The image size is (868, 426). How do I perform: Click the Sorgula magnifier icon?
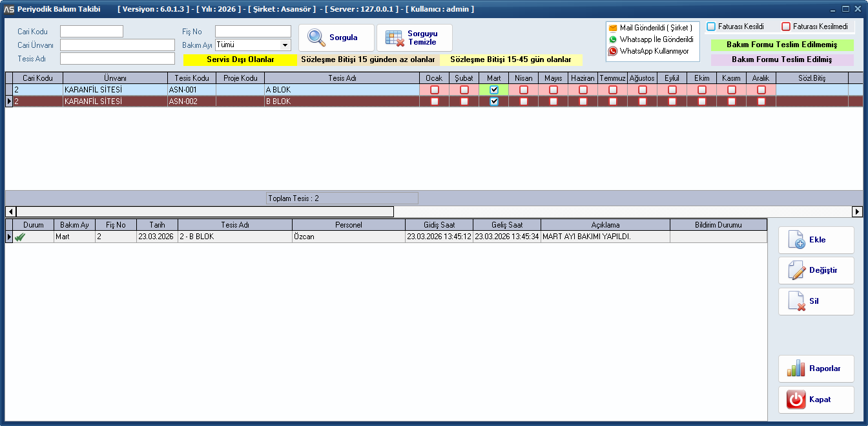(316, 37)
